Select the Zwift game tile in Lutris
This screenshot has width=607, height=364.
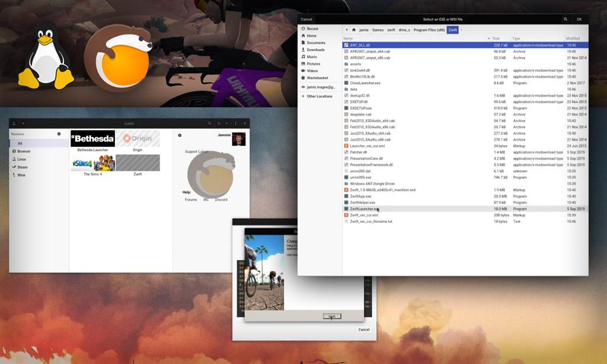[138, 163]
